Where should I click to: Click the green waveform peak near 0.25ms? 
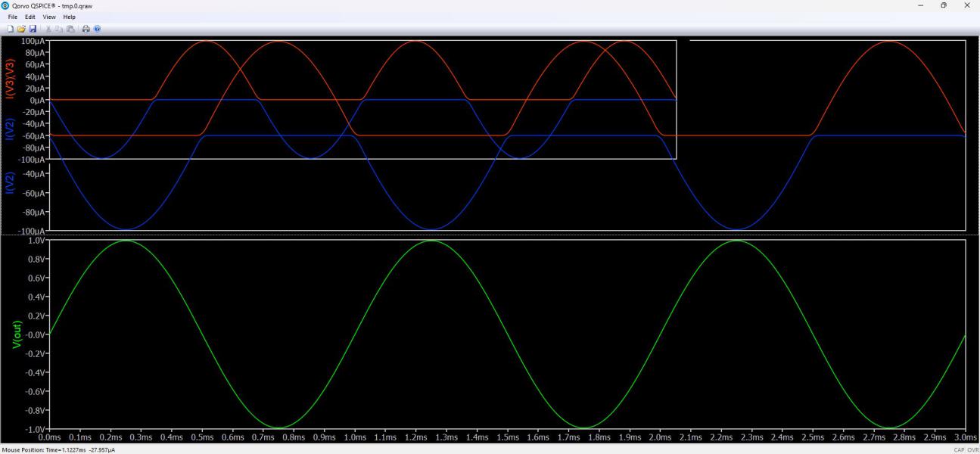pos(126,241)
